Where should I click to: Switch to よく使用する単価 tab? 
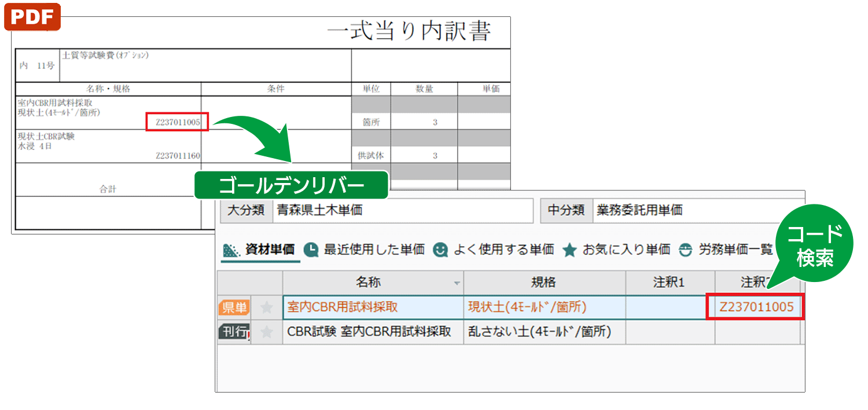coord(494,250)
